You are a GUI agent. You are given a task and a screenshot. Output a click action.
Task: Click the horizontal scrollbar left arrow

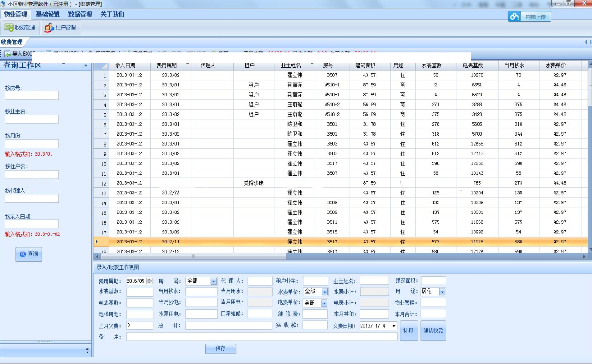tap(97, 257)
